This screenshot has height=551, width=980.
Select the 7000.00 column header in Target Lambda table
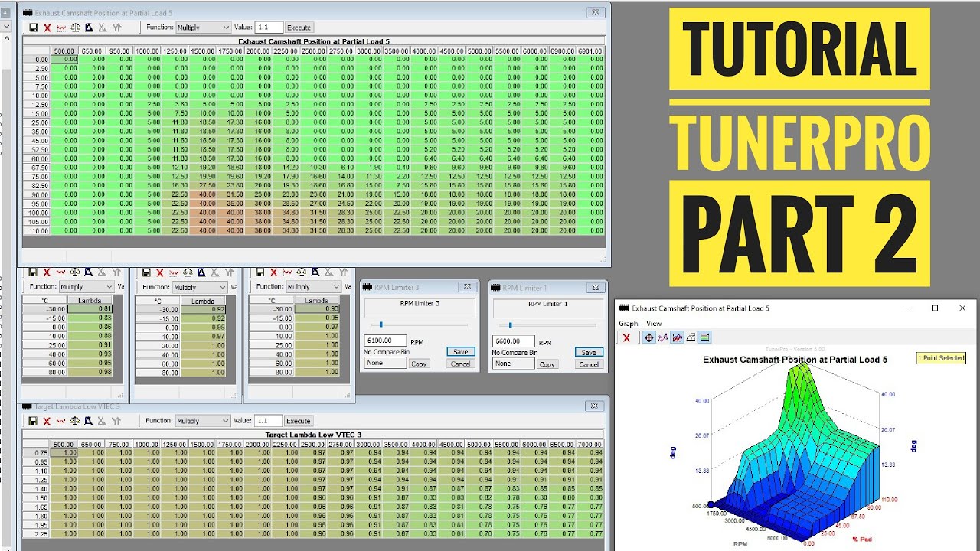590,445
